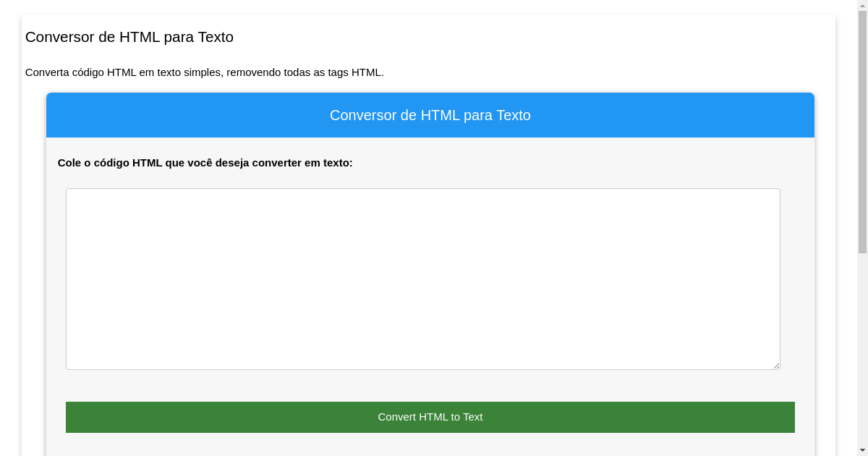Click the scrollbar up arrow
Viewport: 868px width, 456px height.
(863, 6)
